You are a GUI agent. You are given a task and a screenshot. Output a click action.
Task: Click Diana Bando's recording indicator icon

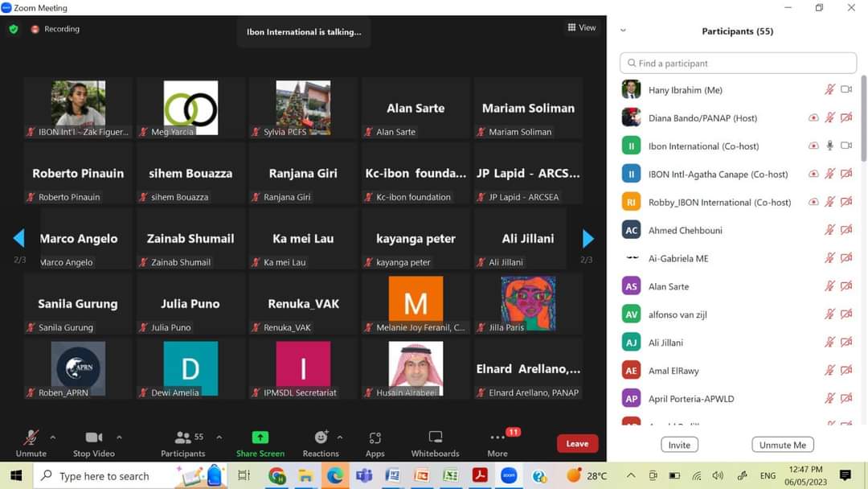coord(813,117)
